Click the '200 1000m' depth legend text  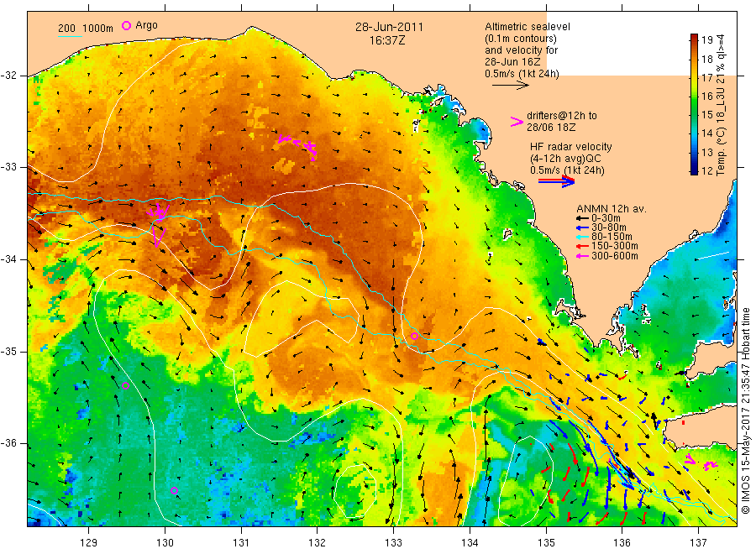click(86, 28)
